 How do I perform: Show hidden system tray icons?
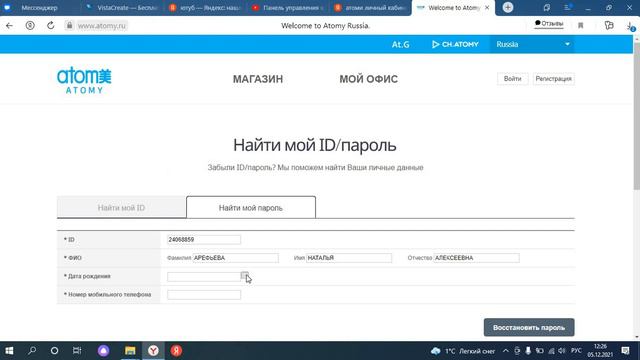(506, 351)
